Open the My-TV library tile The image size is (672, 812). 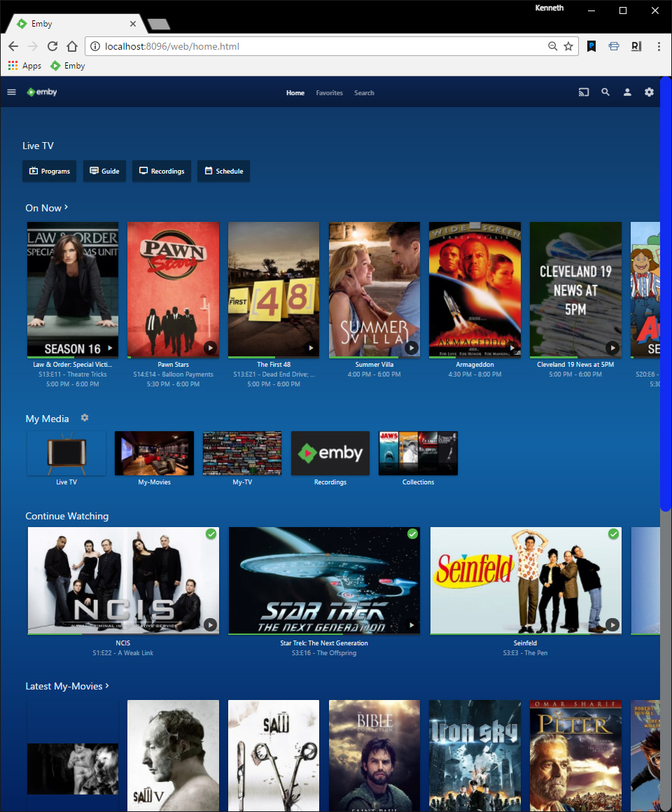[x=242, y=453]
